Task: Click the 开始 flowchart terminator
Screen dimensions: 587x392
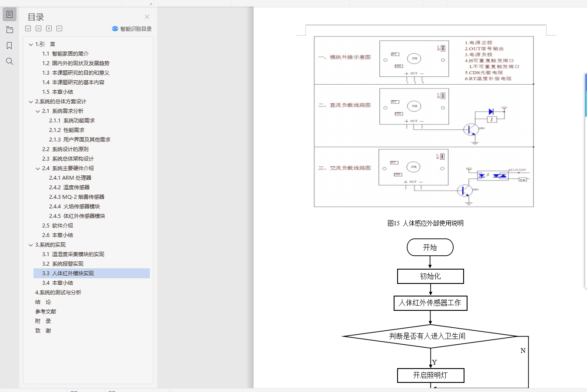Action: [430, 247]
